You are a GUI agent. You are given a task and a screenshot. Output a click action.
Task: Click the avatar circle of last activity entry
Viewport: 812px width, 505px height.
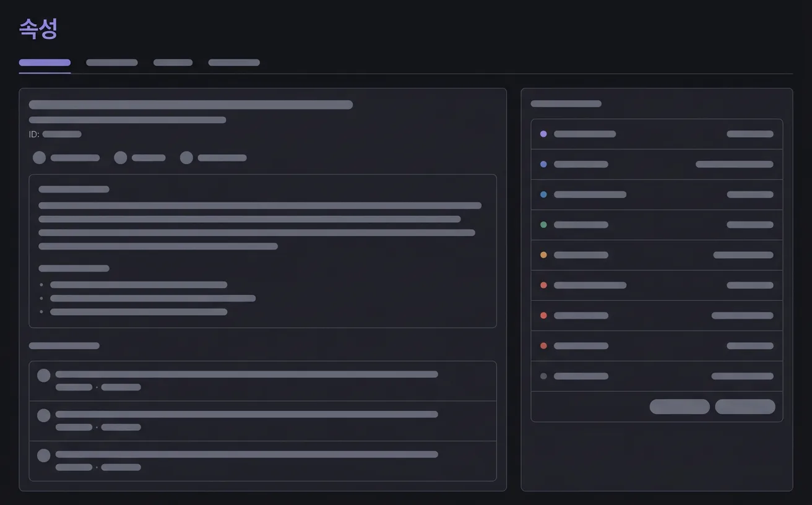point(43,455)
